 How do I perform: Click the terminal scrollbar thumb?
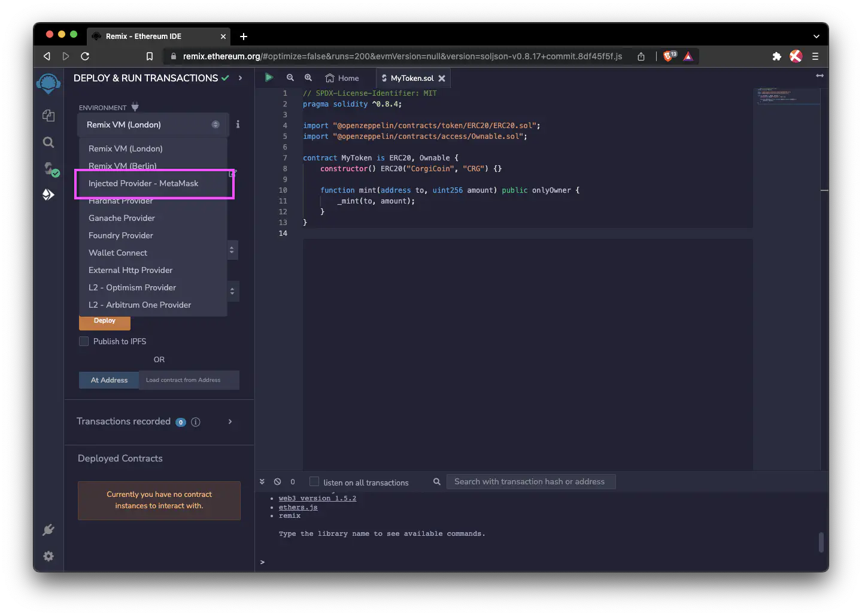(821, 542)
